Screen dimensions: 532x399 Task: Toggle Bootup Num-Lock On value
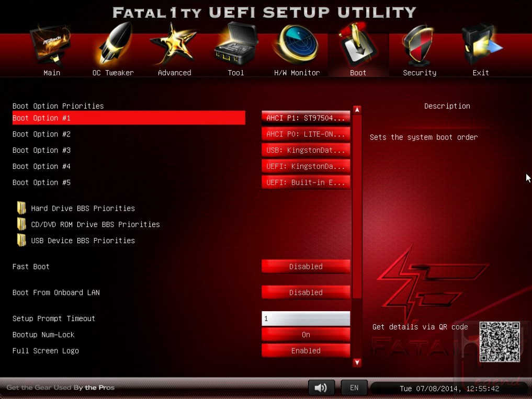coord(305,335)
